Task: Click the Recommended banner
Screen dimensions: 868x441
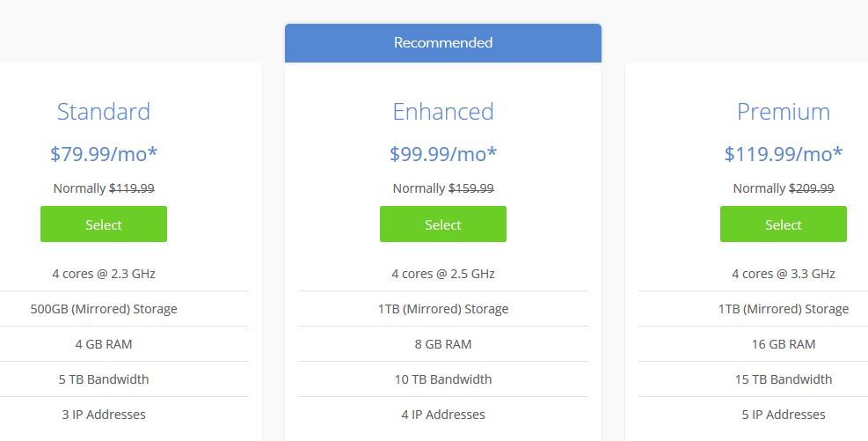Action: click(443, 42)
